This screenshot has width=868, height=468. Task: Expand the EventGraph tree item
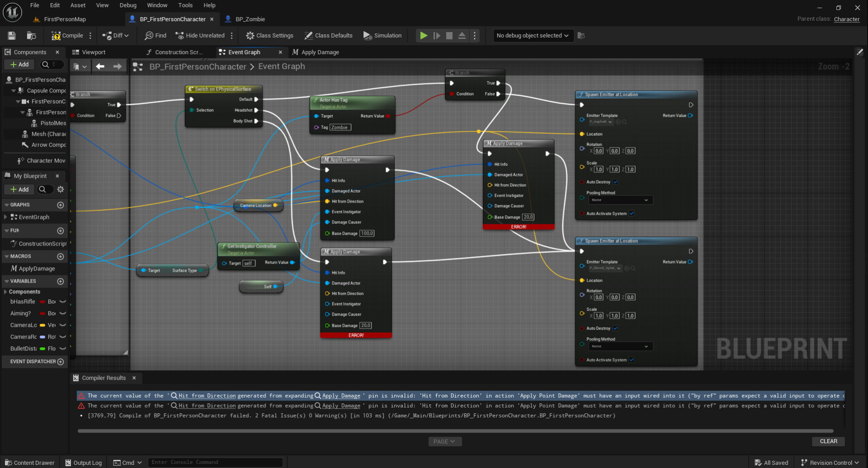click(5, 217)
